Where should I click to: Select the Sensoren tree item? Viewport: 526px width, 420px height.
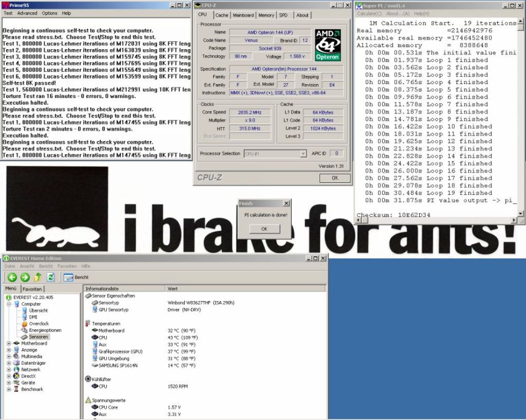tap(38, 337)
